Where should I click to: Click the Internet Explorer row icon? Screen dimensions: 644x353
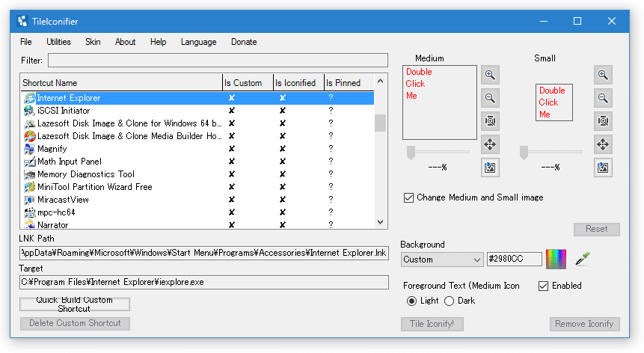[30, 98]
